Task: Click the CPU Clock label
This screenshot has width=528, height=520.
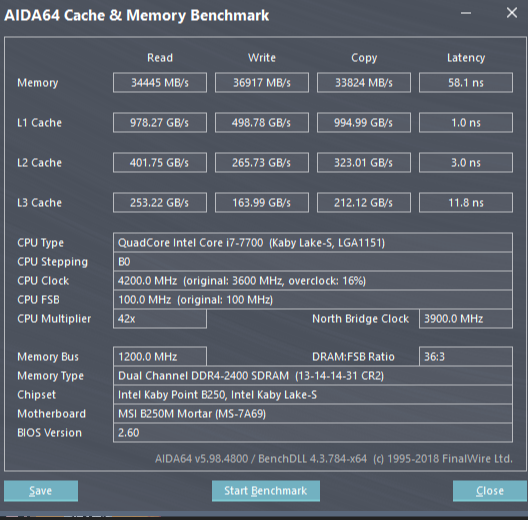Action: pyautogui.click(x=43, y=281)
